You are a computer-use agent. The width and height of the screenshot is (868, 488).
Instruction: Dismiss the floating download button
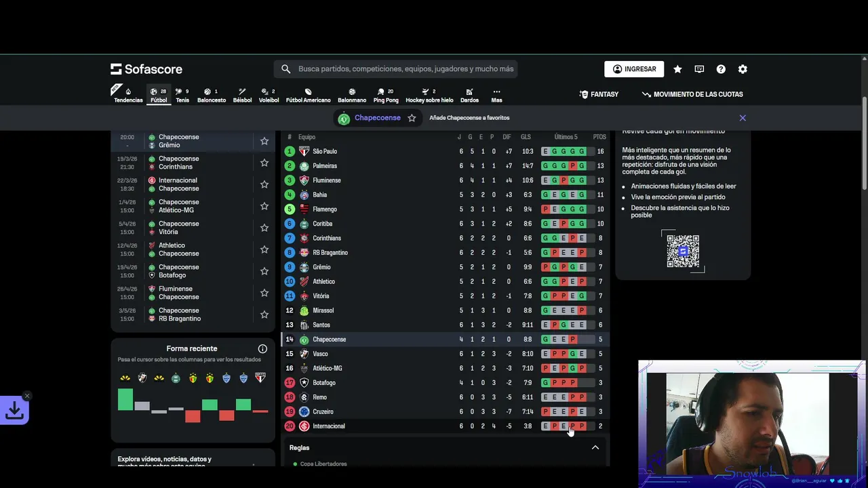coord(27,396)
